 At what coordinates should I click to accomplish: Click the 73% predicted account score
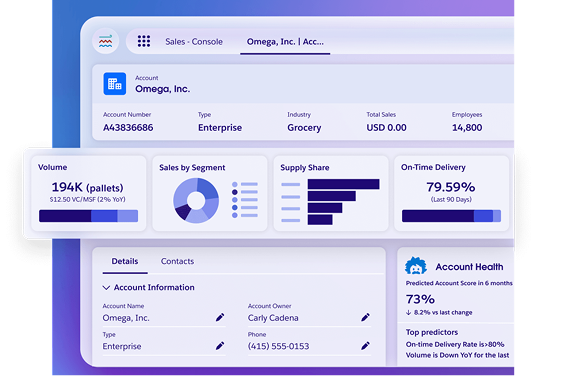[420, 299]
